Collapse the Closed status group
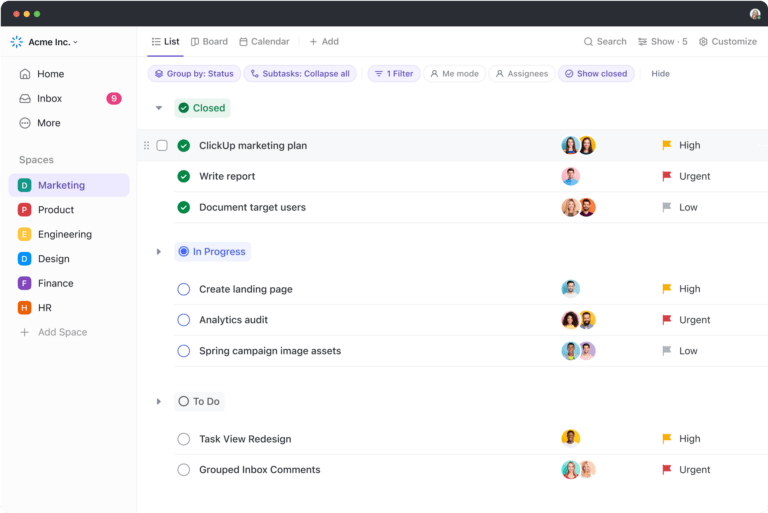768x513 pixels. tap(159, 108)
